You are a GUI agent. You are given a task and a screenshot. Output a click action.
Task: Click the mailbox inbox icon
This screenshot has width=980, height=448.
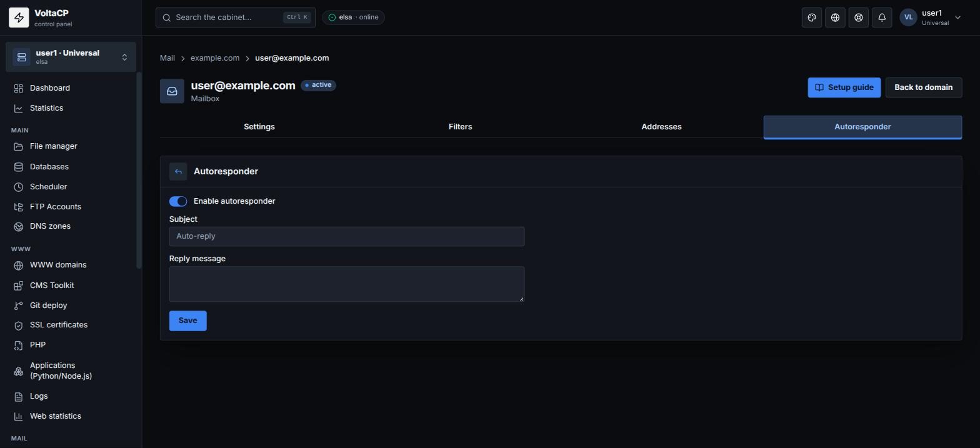[x=172, y=91]
